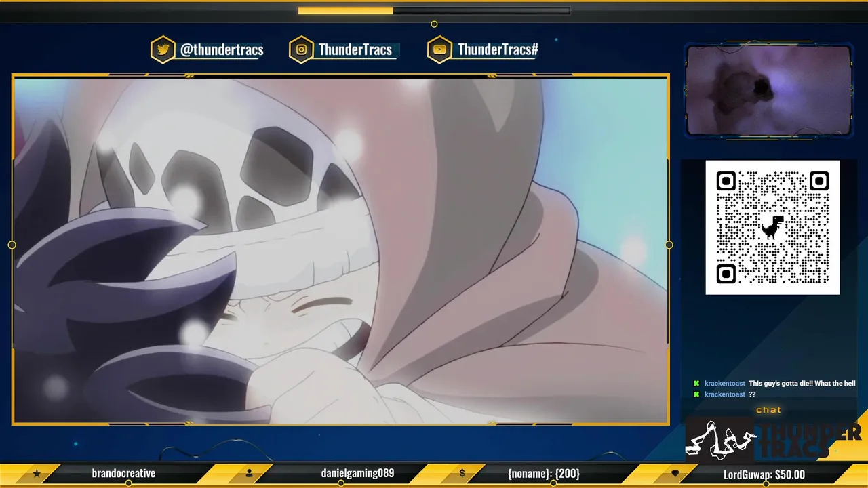Click the person icon beside danielgaming089
The height and width of the screenshot is (488, 868).
pos(250,474)
